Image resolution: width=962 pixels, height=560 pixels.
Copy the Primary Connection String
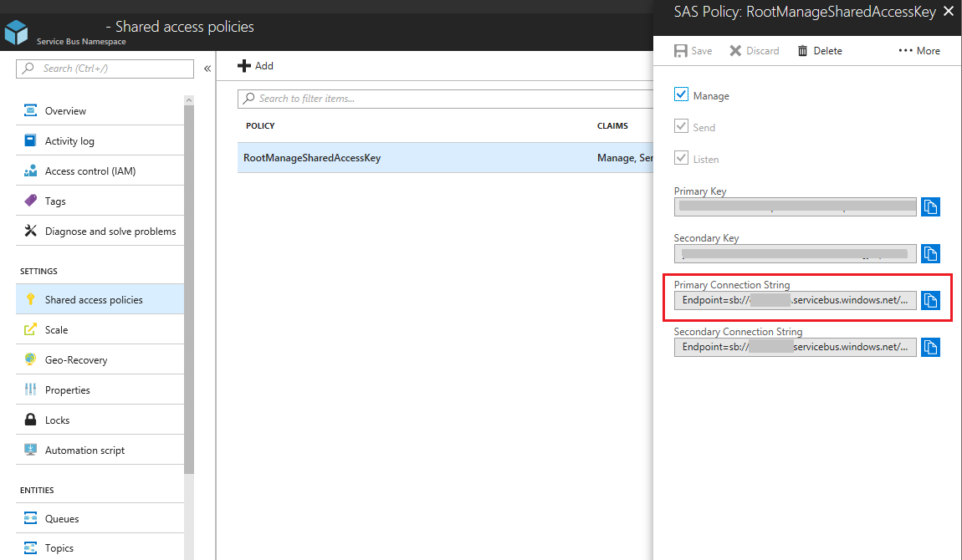[930, 300]
